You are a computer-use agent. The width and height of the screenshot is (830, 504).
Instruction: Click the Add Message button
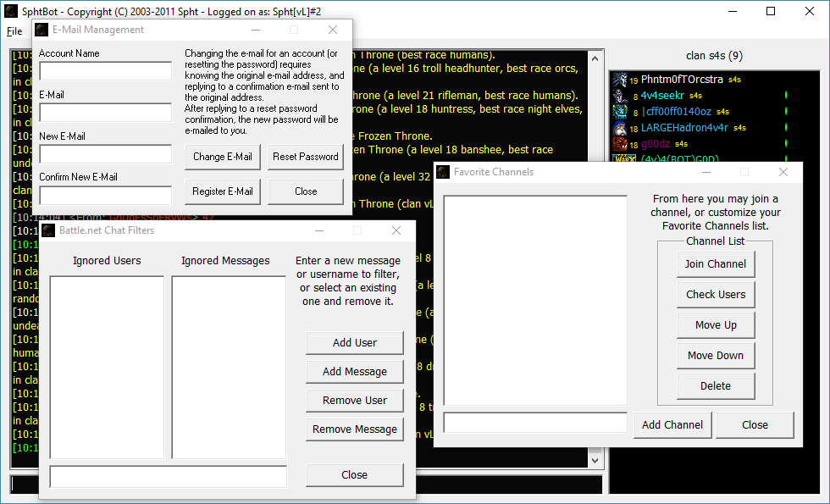[x=355, y=372]
